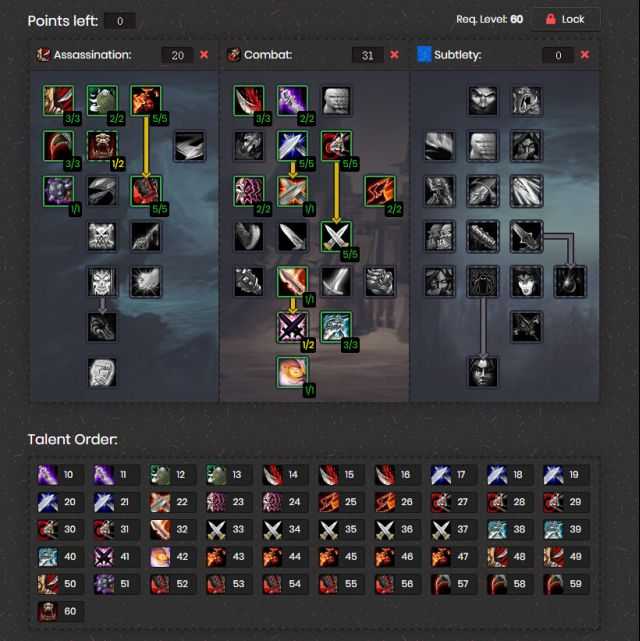Select Vigor talent at Assassination bottom
640x641 pixels.
point(102,373)
